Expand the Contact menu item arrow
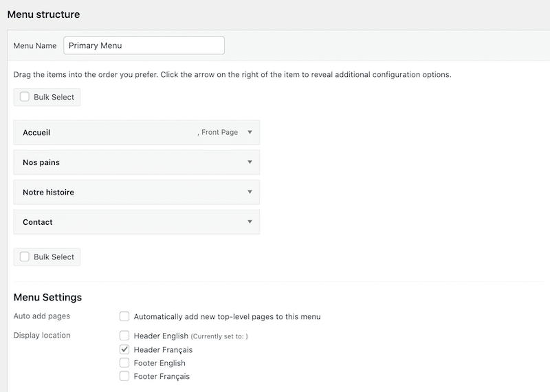The image size is (550, 392). coord(250,222)
